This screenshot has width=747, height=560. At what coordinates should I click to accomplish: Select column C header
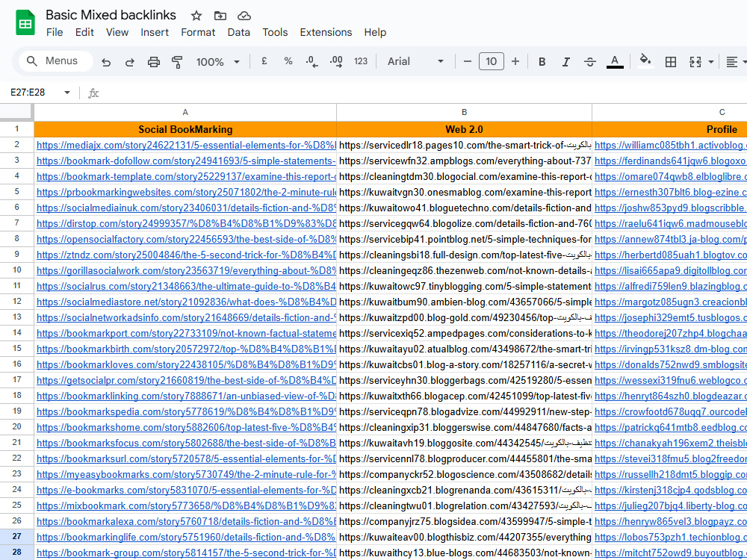(669, 113)
